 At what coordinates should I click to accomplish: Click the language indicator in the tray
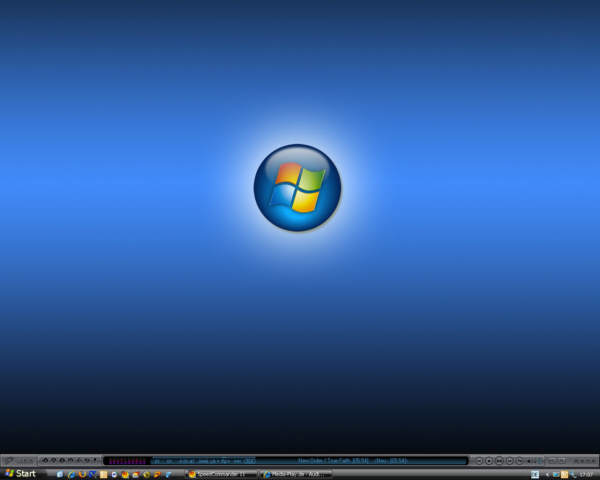click(535, 475)
